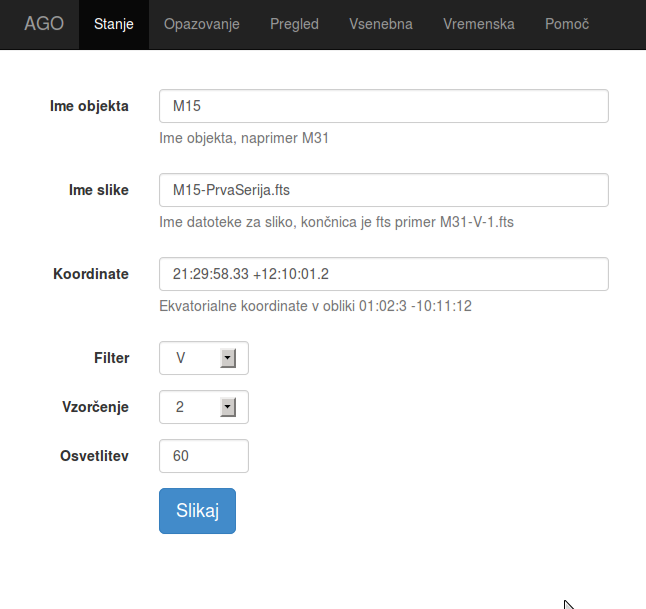Click the AGO brand logo link

[43, 24]
